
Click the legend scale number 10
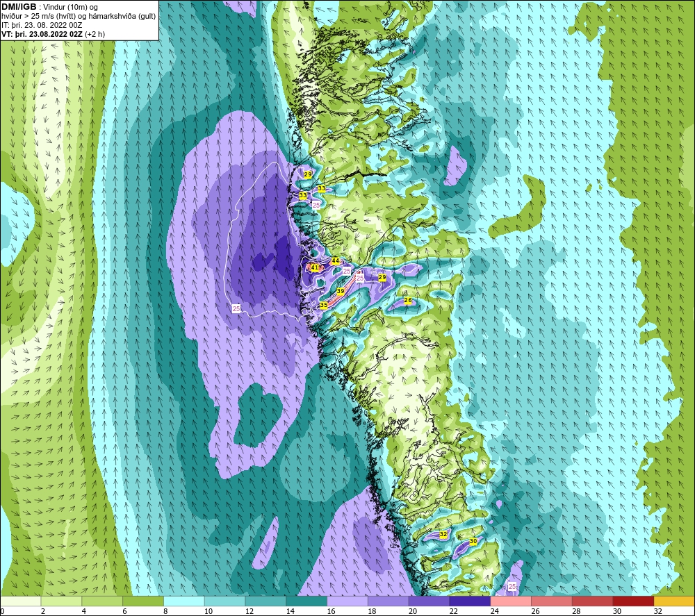click(x=208, y=611)
